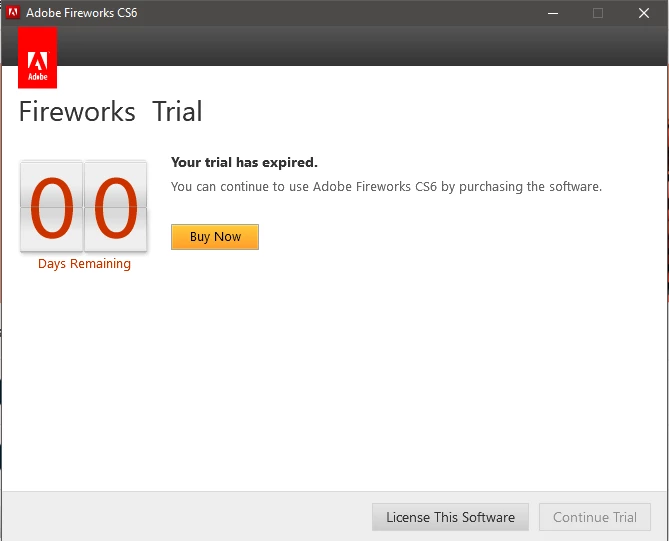669x541 pixels.
Task: Click the 'Adobe Fireworks CS6' title bar text
Action: tap(81, 13)
